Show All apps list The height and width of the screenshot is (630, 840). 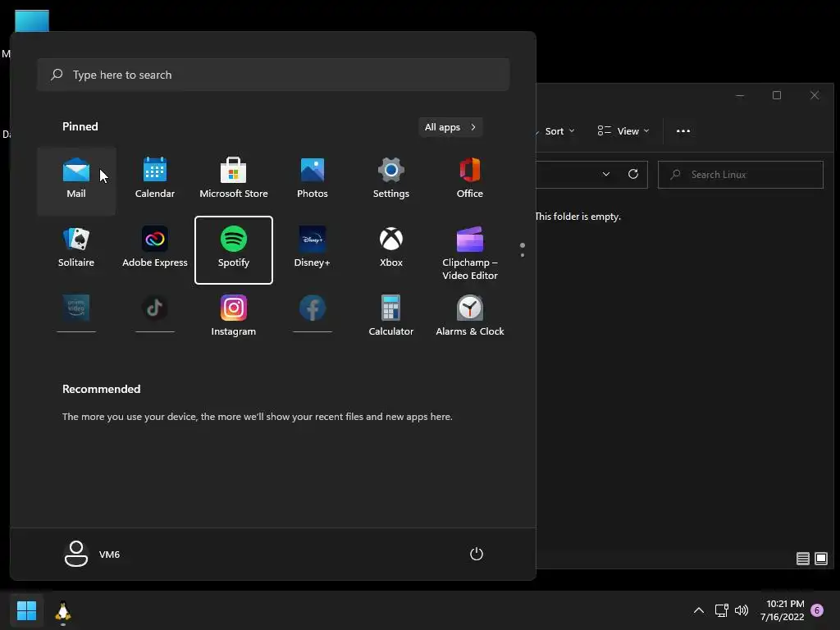tap(450, 127)
